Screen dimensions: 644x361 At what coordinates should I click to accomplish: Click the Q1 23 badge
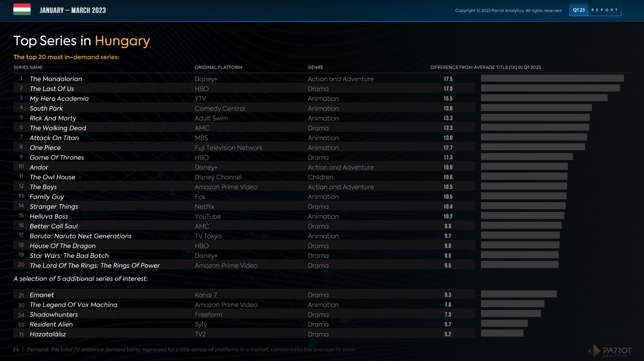point(578,10)
